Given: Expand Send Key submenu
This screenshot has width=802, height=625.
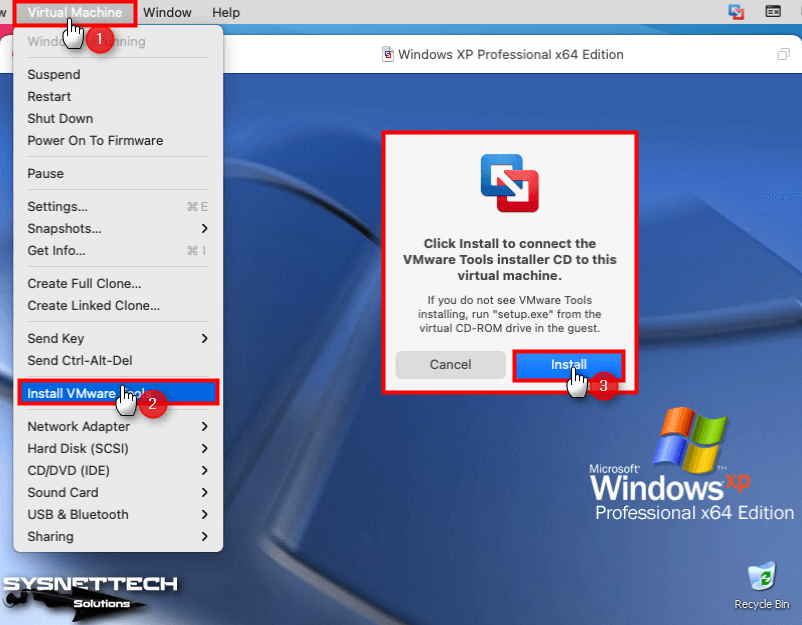Looking at the screenshot, I should [118, 339].
